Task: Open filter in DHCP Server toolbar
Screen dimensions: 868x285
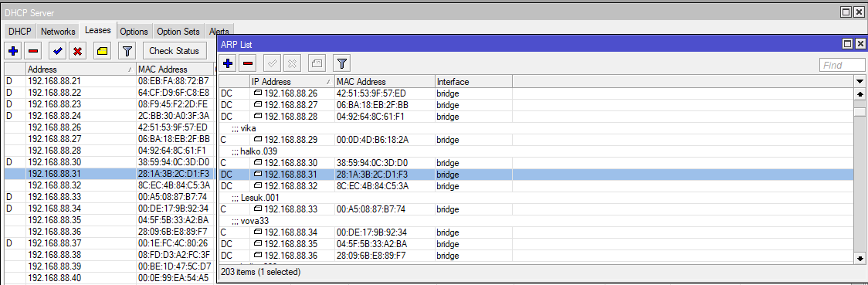Action: [127, 51]
